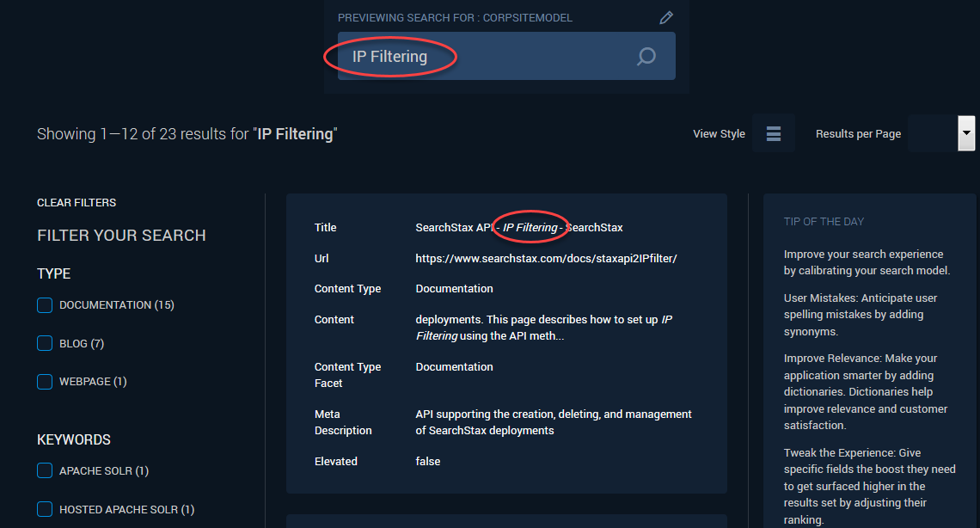
Task: Click the 'Results per Page' label
Action: point(858,133)
